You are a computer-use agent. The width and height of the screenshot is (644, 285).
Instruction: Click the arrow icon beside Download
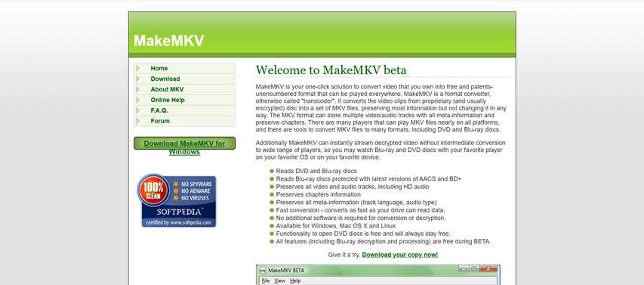(138, 79)
